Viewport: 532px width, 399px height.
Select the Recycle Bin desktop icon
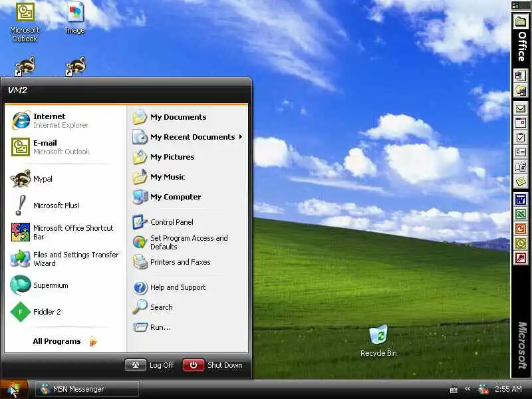click(378, 340)
